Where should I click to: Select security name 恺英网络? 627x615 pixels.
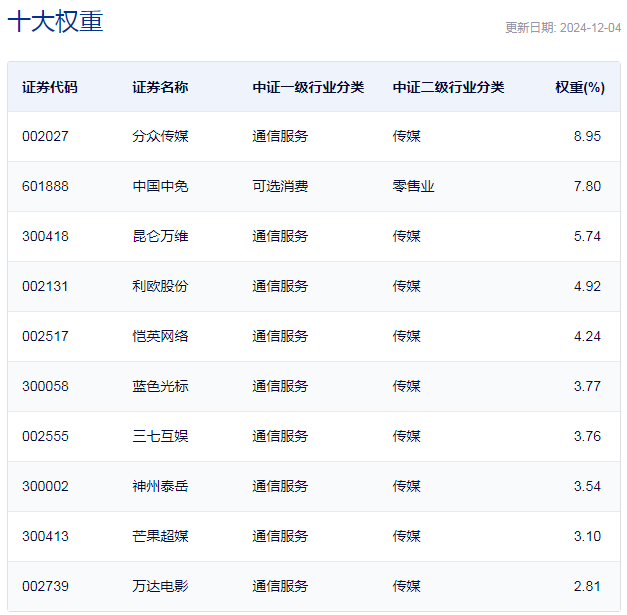(x=160, y=336)
